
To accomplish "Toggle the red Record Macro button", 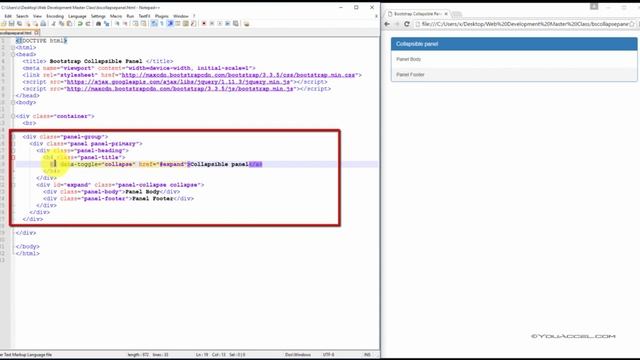I will [204, 24].
